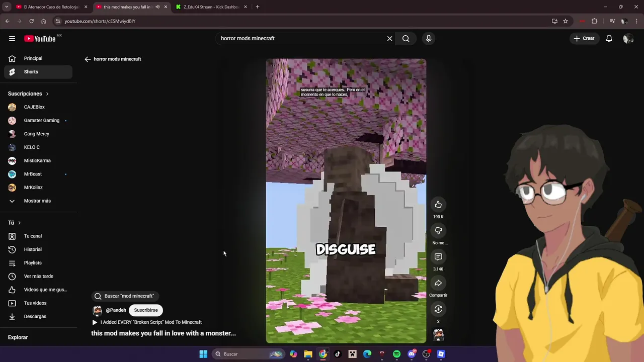Navigate back in the browser
Image resolution: width=644 pixels, height=362 pixels.
click(x=7, y=21)
